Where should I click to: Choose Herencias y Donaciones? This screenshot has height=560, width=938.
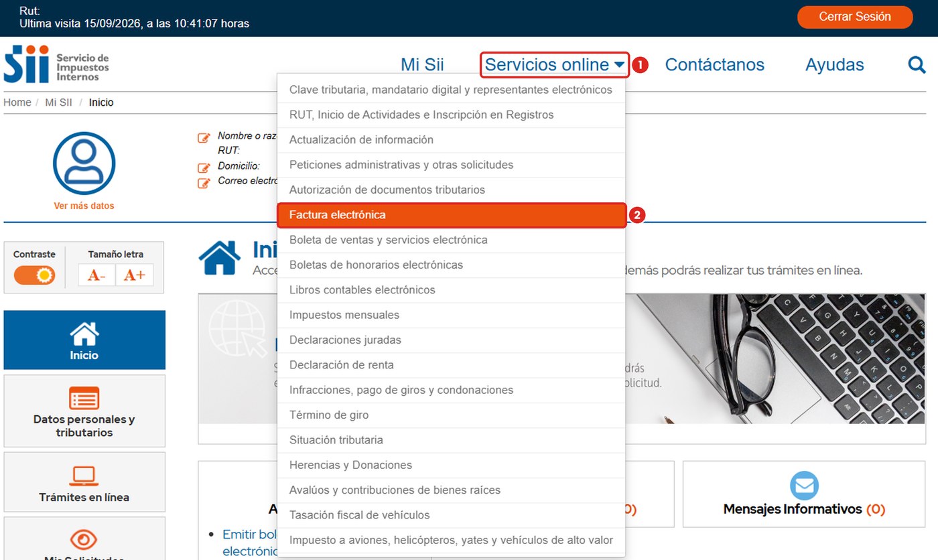click(x=452, y=465)
